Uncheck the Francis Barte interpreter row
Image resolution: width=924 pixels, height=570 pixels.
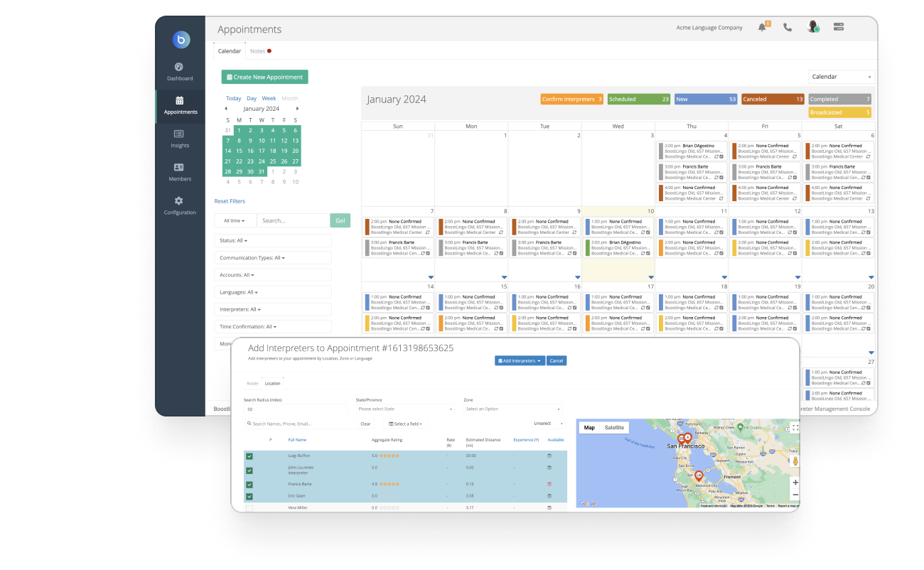[x=249, y=483]
